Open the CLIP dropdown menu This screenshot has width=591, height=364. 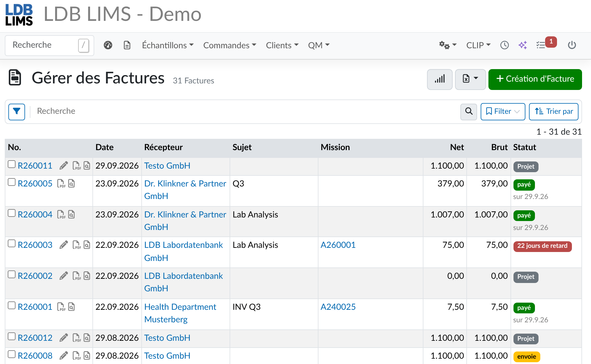pos(478,45)
